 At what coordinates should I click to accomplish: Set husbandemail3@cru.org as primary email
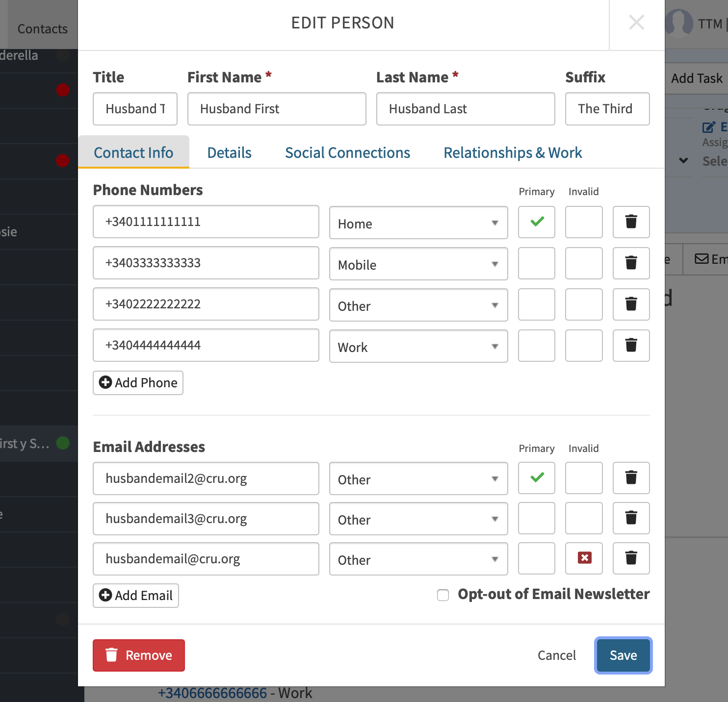(x=537, y=518)
